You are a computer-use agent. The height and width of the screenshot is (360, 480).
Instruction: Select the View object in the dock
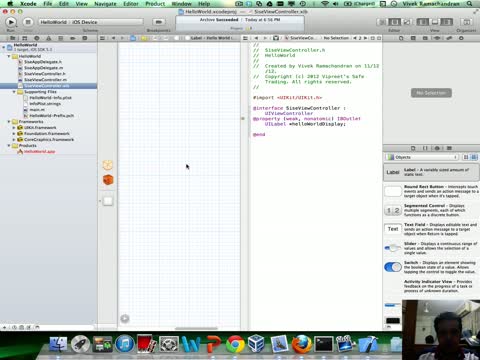click(108, 201)
